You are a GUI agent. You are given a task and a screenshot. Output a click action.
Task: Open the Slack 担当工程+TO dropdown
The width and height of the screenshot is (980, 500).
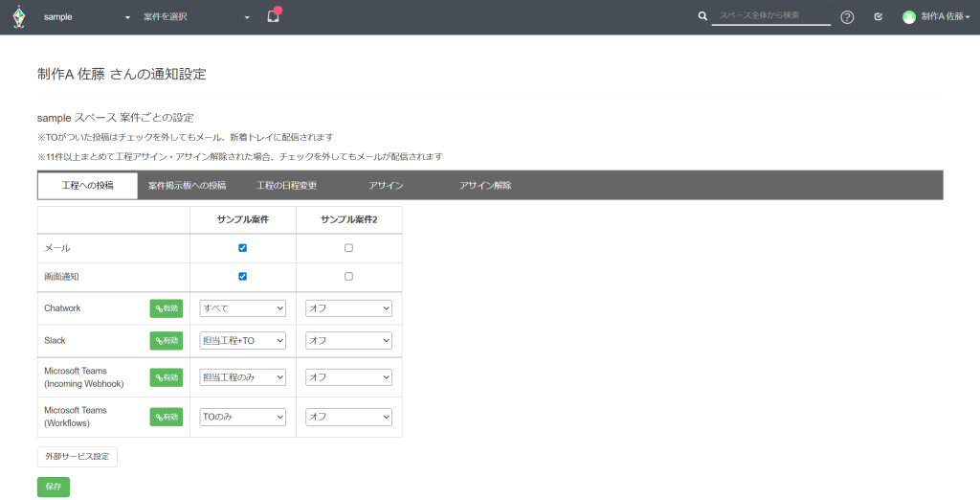(242, 340)
